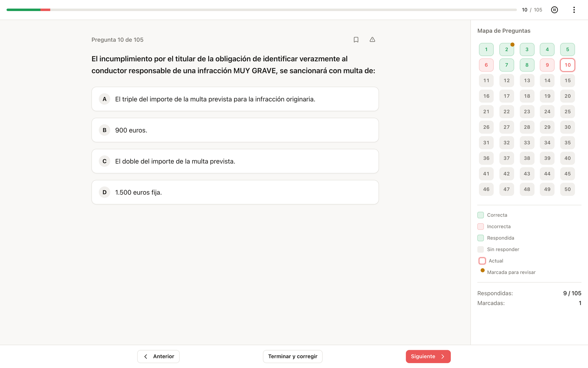Viewport: 588px width, 368px height.
Task: Navigate to question 30
Action: 567,127
